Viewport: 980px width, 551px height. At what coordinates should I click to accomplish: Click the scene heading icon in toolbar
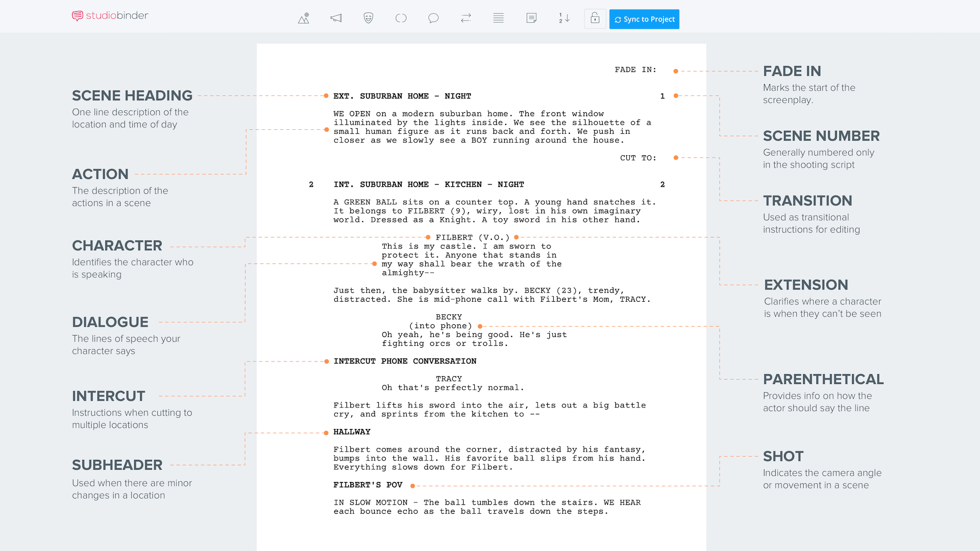[x=305, y=19]
